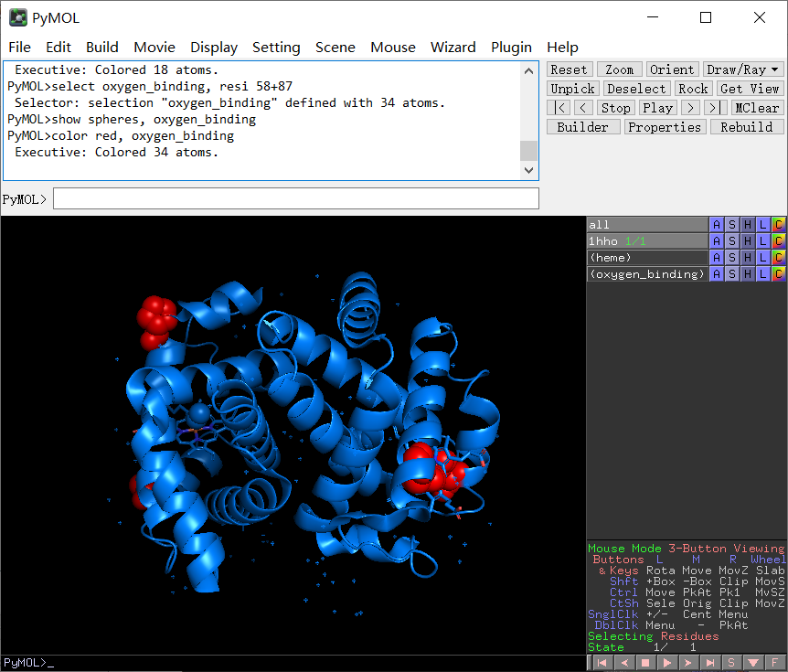The height and width of the screenshot is (672, 788).
Task: Open Action menu for 1hho object
Action: pos(717,241)
